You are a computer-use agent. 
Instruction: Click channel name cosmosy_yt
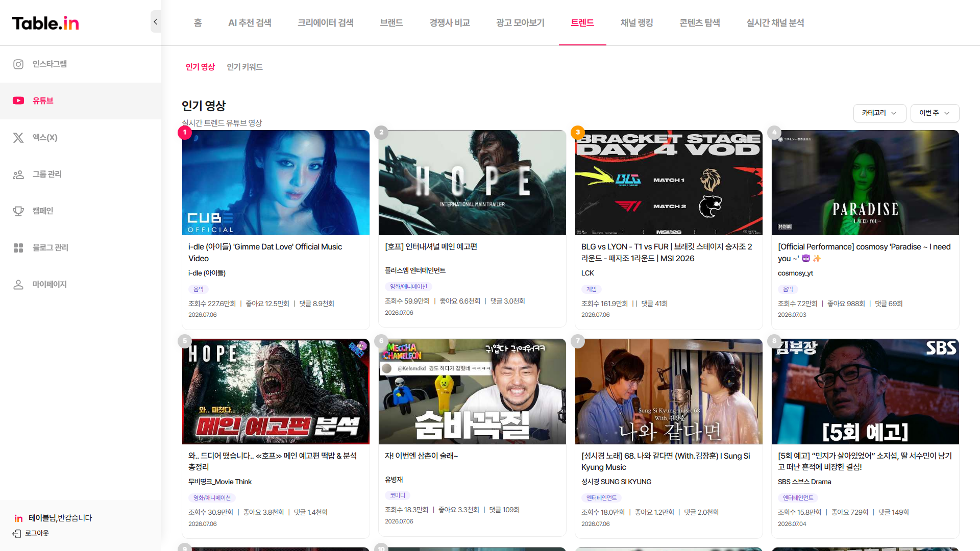tap(795, 273)
